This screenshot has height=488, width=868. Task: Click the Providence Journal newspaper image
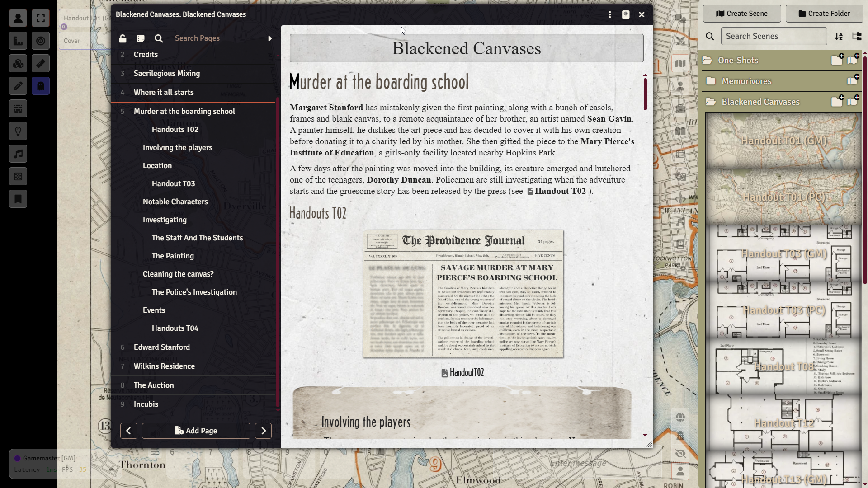tap(463, 294)
